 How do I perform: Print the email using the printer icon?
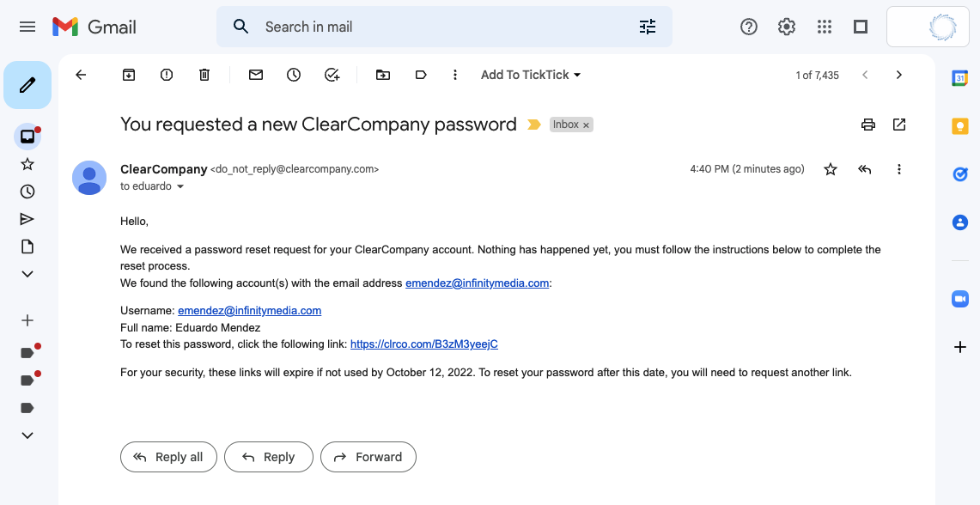click(x=868, y=125)
